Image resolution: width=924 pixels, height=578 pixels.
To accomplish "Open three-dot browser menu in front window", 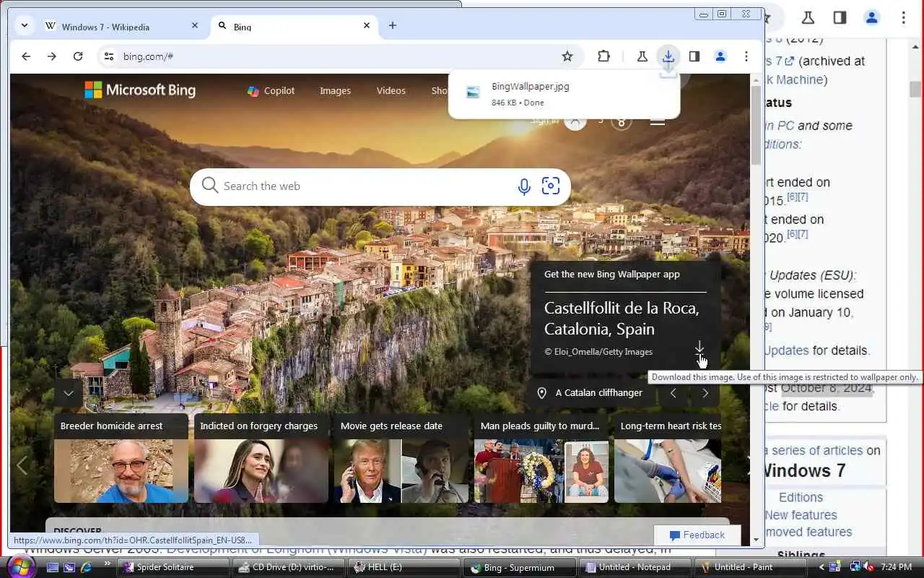I will click(746, 56).
